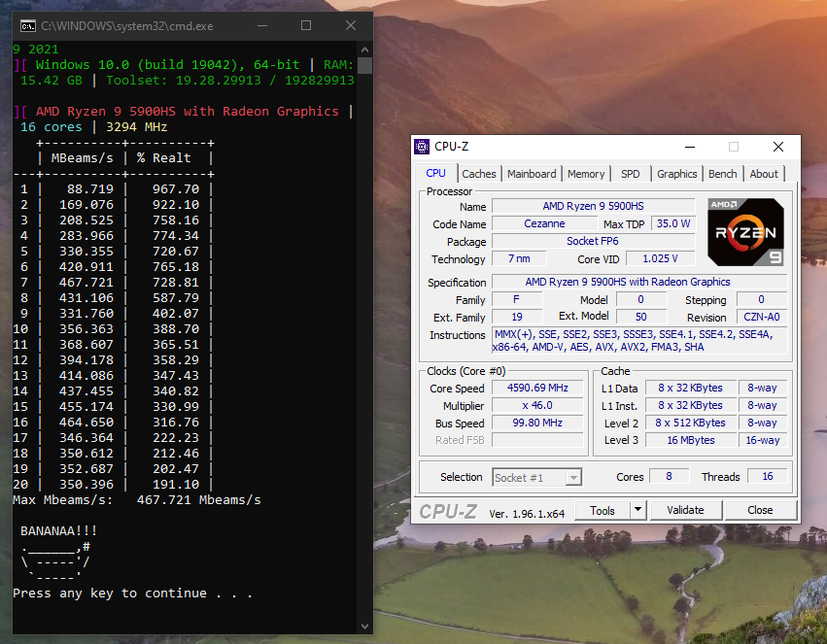Click the Level 2 value 8 x 512 KBytes
The height and width of the screenshot is (644, 827).
click(x=690, y=423)
